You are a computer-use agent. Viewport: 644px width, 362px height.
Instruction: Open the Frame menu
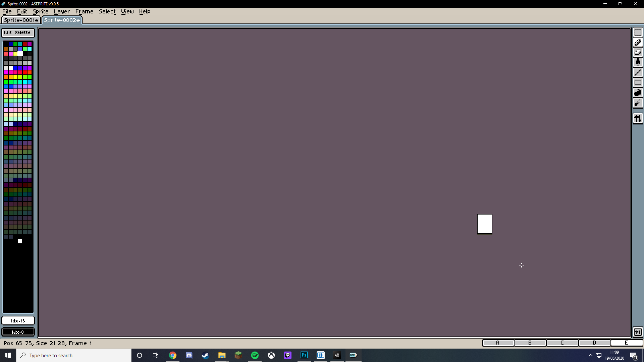pos(84,11)
